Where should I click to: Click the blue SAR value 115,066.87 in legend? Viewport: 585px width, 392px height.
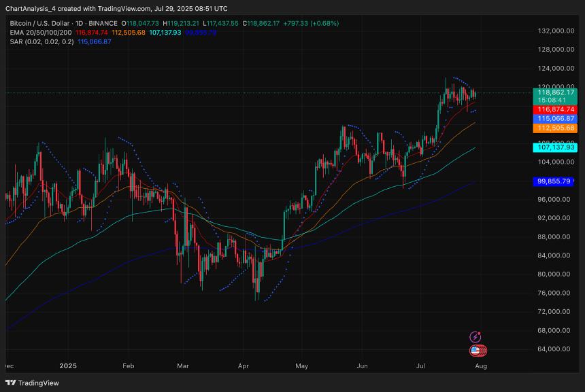coord(95,41)
